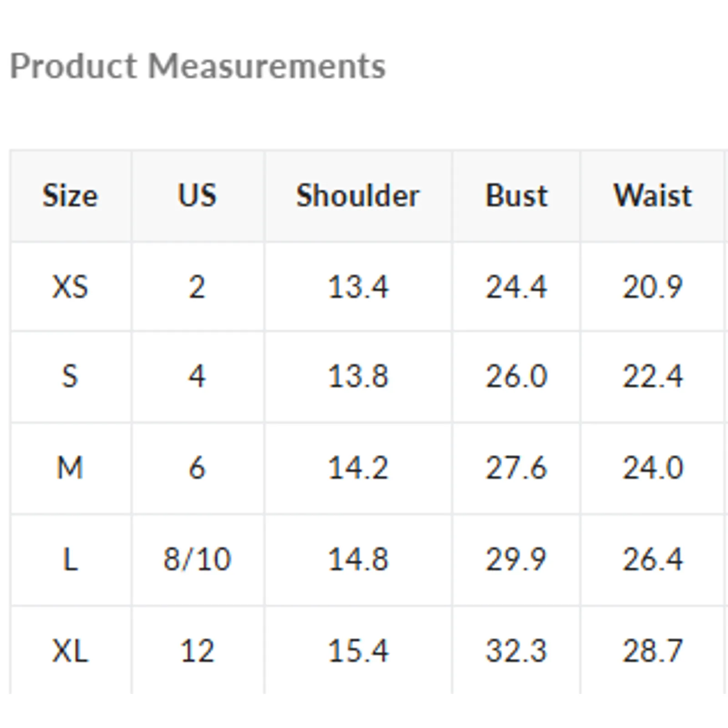Select waist measurement 20.9
The width and height of the screenshot is (728, 728).
pyautogui.click(x=652, y=287)
